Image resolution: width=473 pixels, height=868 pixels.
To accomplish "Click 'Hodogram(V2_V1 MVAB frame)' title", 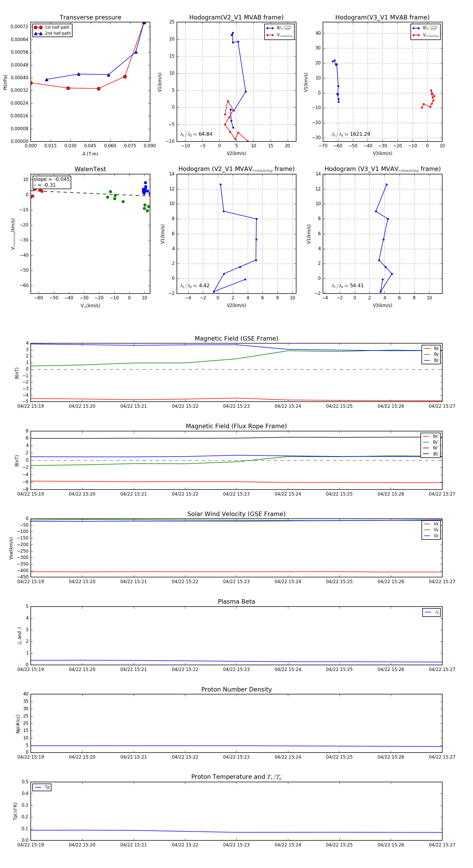I will pyautogui.click(x=236, y=18).
